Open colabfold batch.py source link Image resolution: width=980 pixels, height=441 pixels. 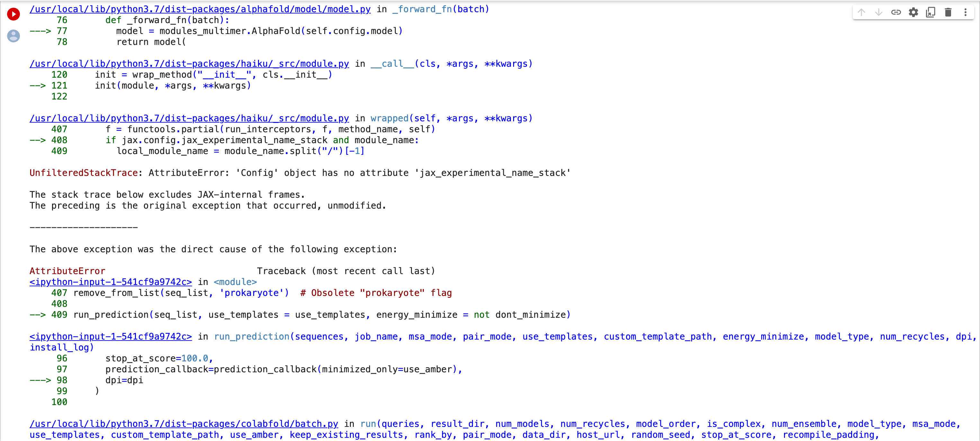(x=183, y=424)
